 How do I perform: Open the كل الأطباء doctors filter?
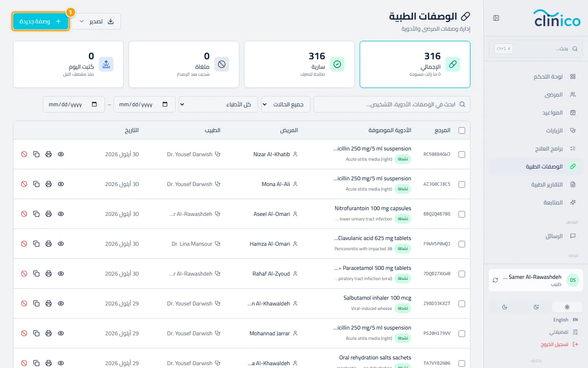click(218, 104)
